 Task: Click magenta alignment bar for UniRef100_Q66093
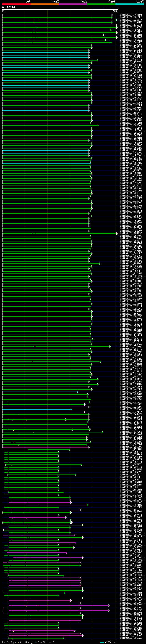46,447
